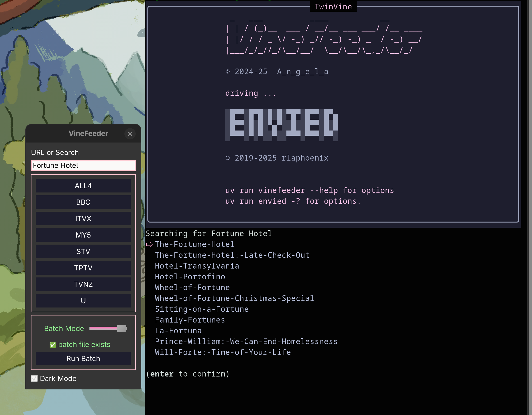
Task: Choose the BBC service button
Action: [x=83, y=202]
